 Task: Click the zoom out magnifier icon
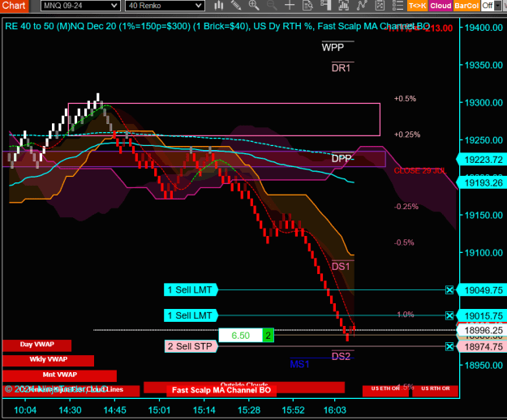[x=272, y=5]
